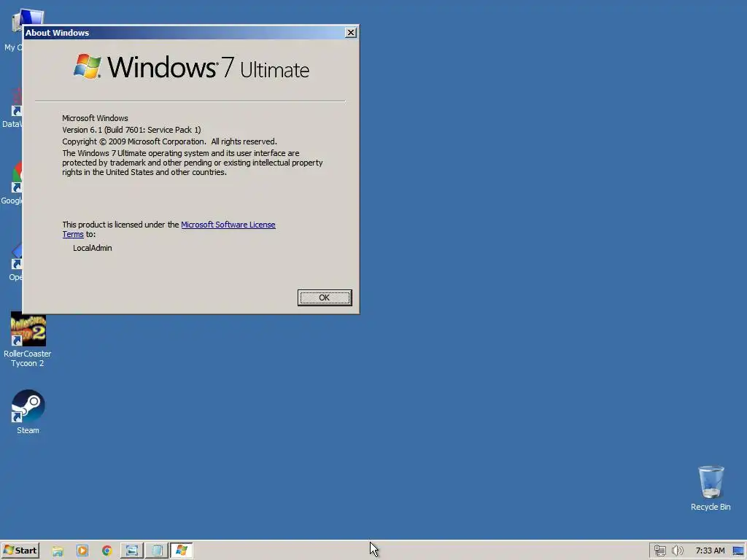Open Windows Media Player from the taskbar
Viewport: 747px width, 560px height.
82,551
